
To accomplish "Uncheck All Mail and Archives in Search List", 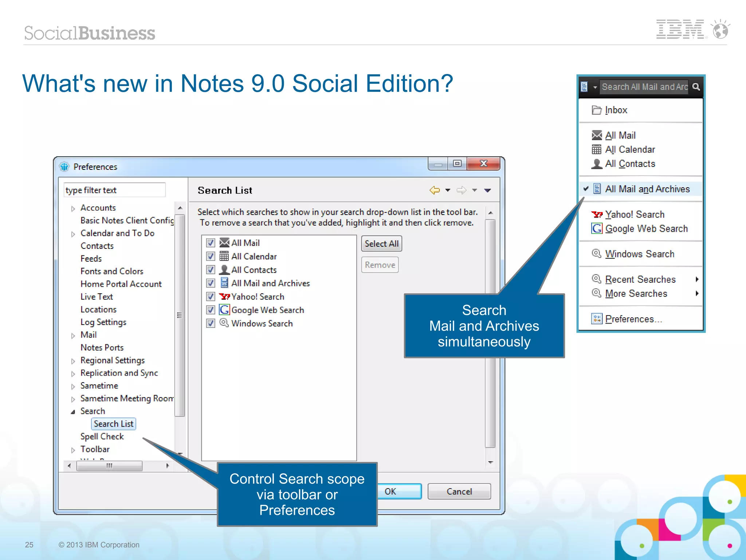I will point(211,283).
